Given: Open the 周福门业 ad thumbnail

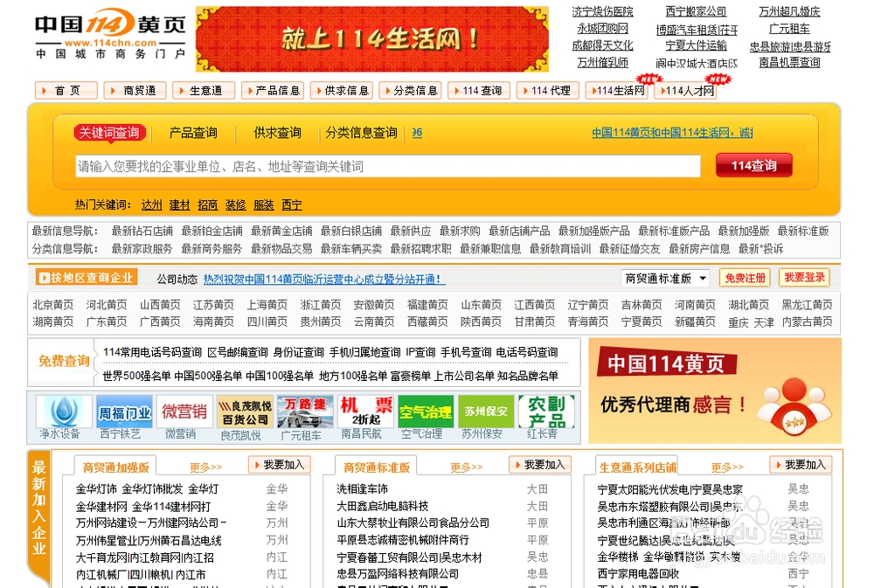Looking at the screenshot, I should [x=124, y=412].
